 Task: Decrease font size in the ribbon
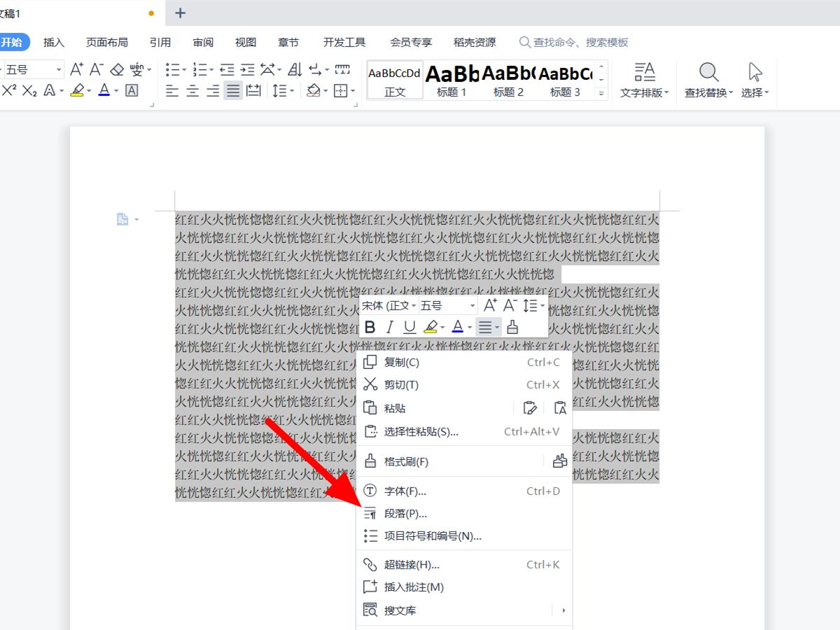(x=97, y=69)
